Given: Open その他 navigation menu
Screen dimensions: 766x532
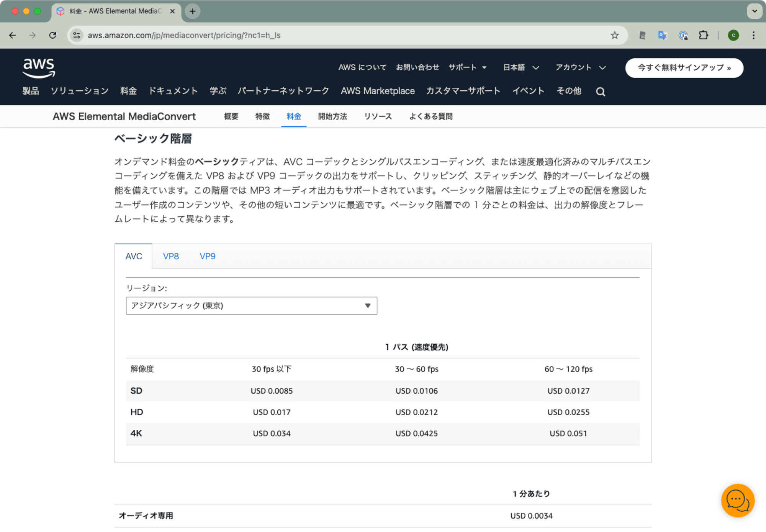Looking at the screenshot, I should pyautogui.click(x=569, y=91).
